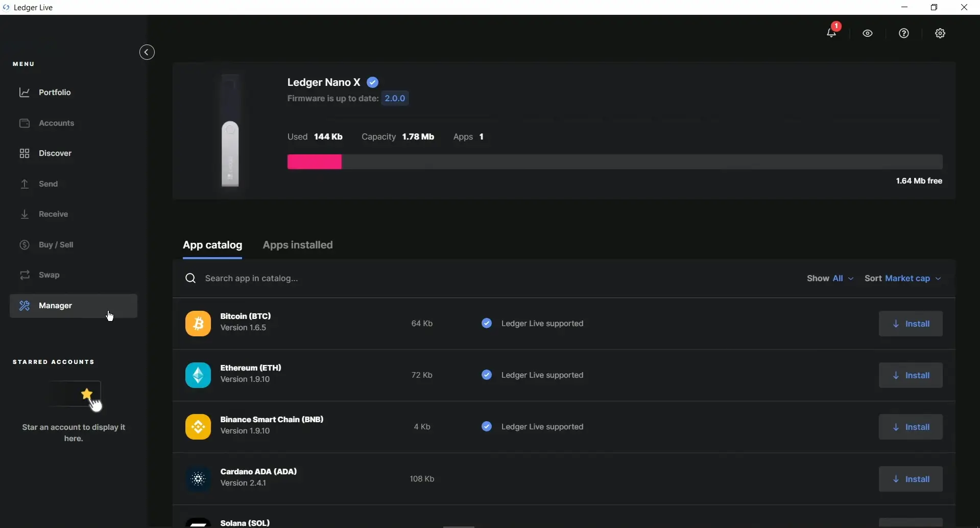Click the Binance Smart Chain icon

pos(198,427)
